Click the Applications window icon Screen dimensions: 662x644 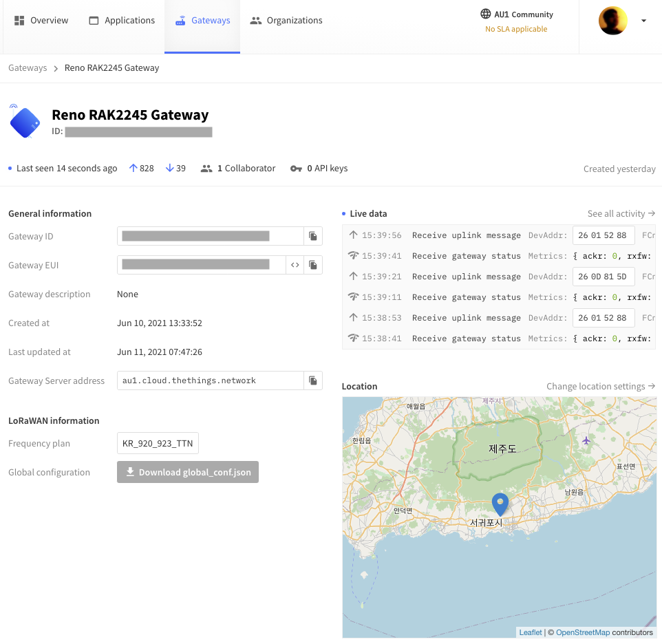point(94,20)
